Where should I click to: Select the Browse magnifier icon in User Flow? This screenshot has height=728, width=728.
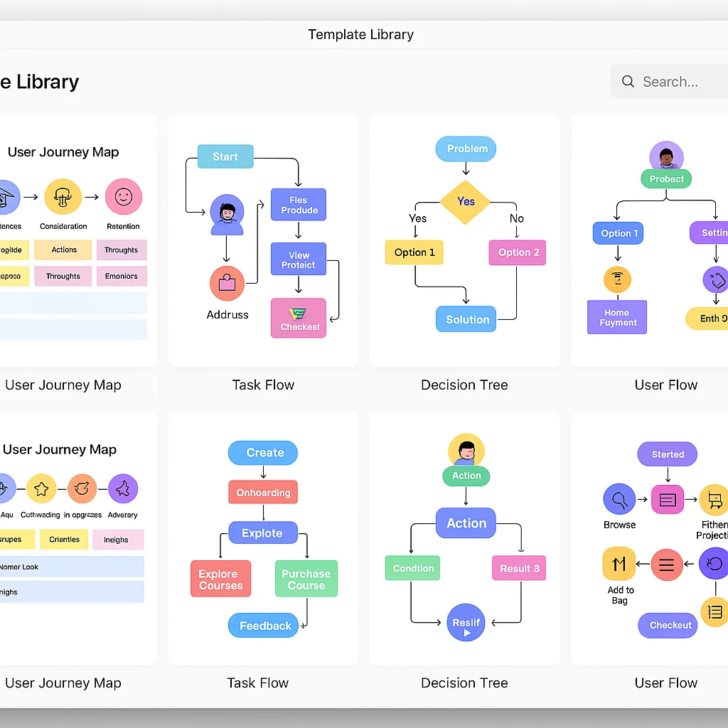point(619,499)
